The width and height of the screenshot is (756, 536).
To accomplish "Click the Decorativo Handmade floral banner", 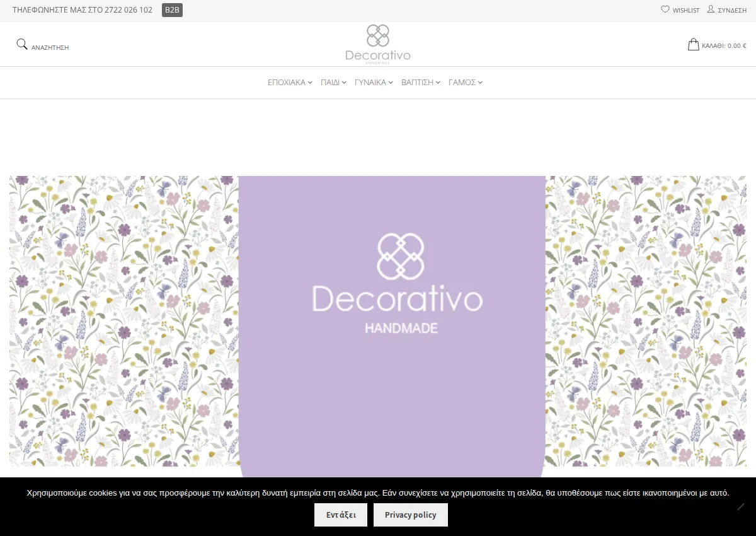I will (378, 327).
